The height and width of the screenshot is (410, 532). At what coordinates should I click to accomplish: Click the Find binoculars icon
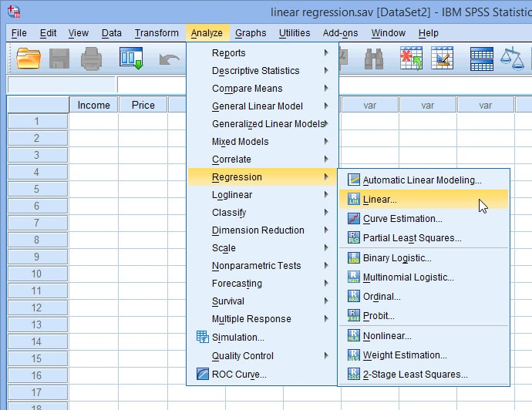click(x=374, y=58)
